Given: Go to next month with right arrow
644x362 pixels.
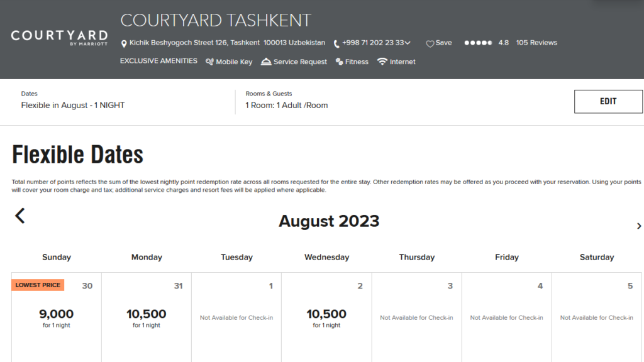Looking at the screenshot, I should tap(639, 226).
